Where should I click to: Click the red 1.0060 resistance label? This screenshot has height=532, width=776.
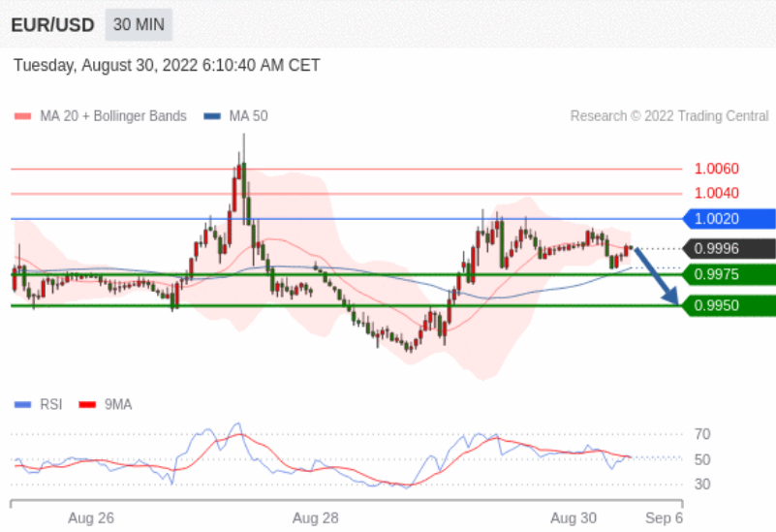(x=716, y=169)
